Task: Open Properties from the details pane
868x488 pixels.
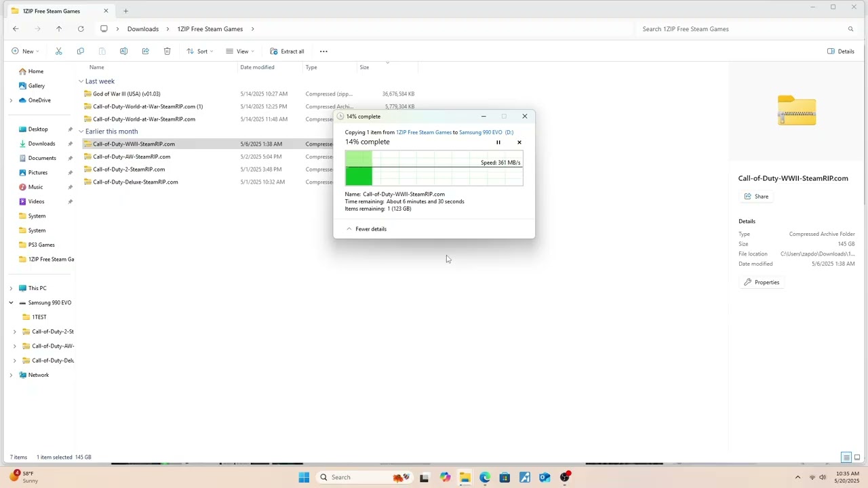Action: point(762,283)
